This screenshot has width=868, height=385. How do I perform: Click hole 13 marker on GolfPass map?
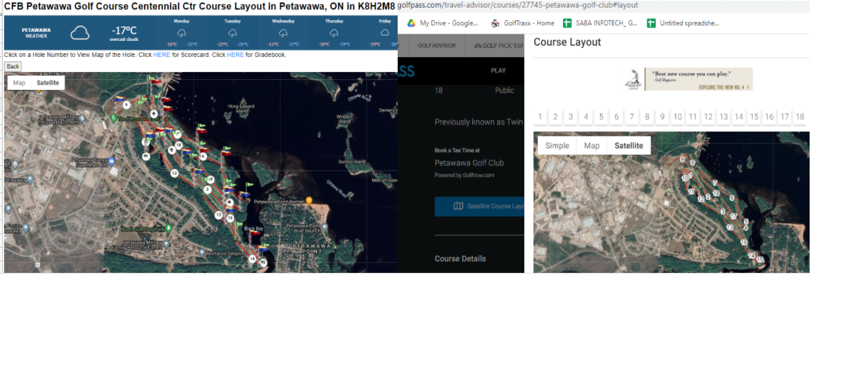click(x=730, y=227)
